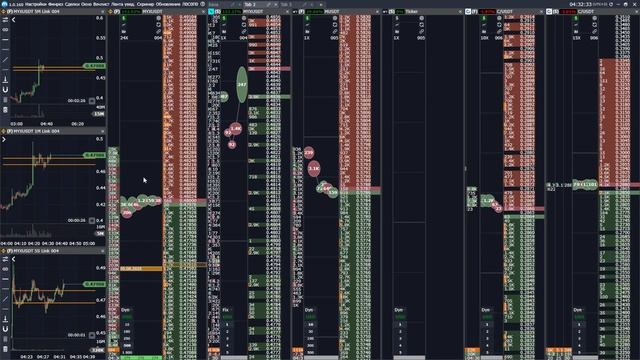
Task: Click green dollar icon in first C/USDT panel
Action: point(484,18)
